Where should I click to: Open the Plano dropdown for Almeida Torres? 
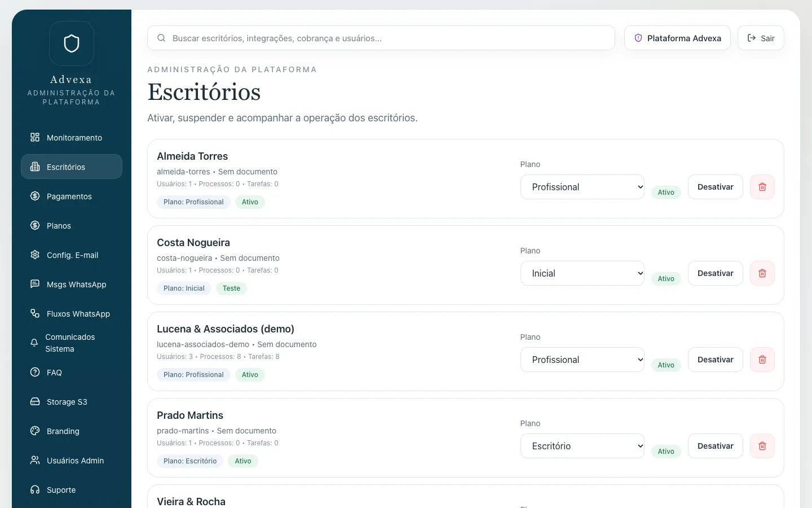coord(582,187)
